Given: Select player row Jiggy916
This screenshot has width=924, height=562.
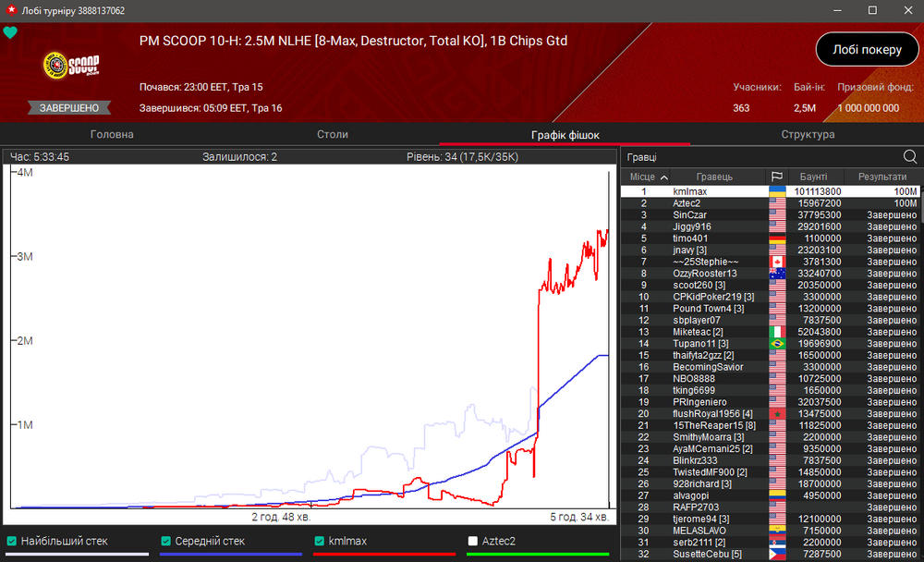Looking at the screenshot, I should 771,226.
